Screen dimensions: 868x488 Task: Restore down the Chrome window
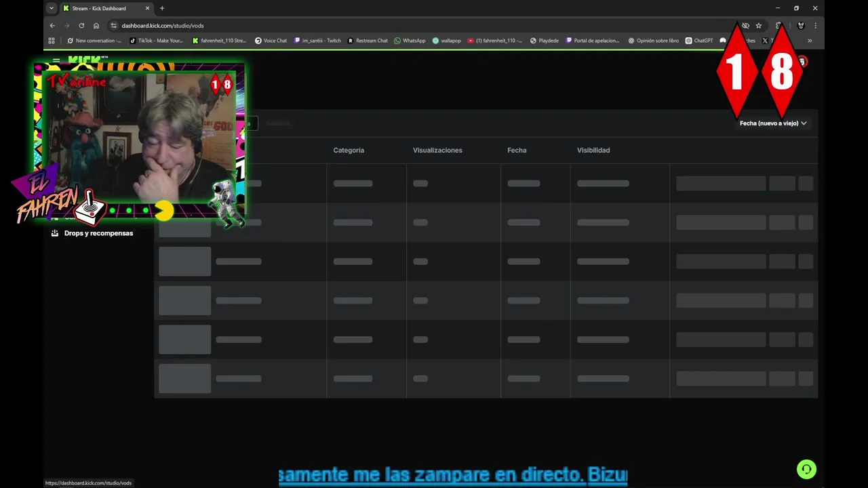coord(796,8)
